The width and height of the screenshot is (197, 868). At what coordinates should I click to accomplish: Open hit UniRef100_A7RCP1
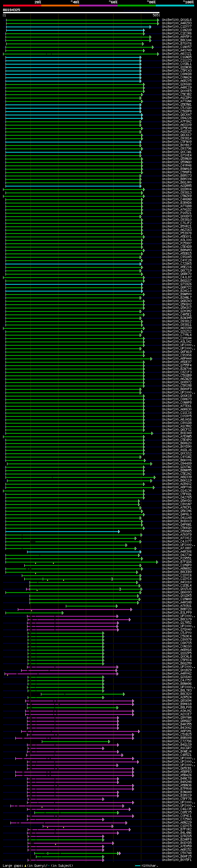click(177, 507)
